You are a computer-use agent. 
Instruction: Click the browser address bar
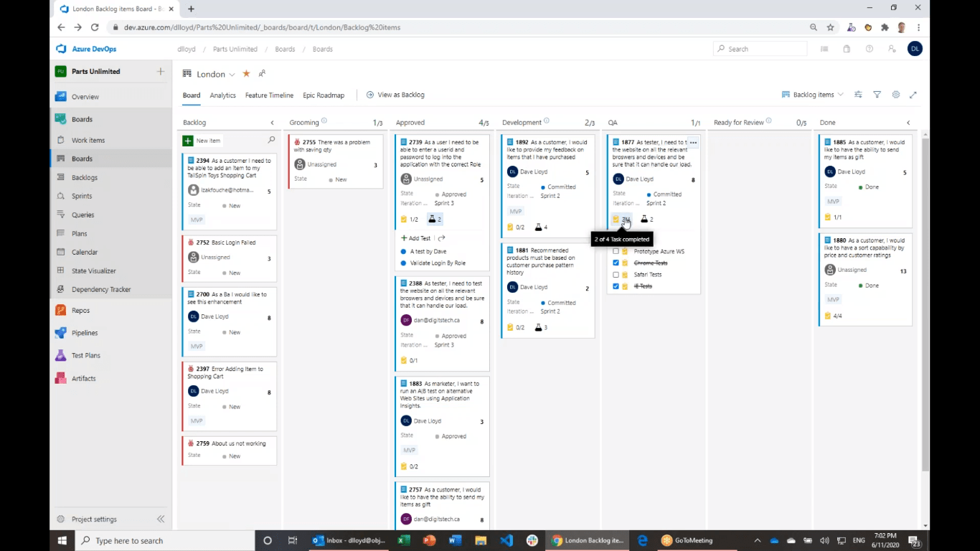(x=459, y=27)
